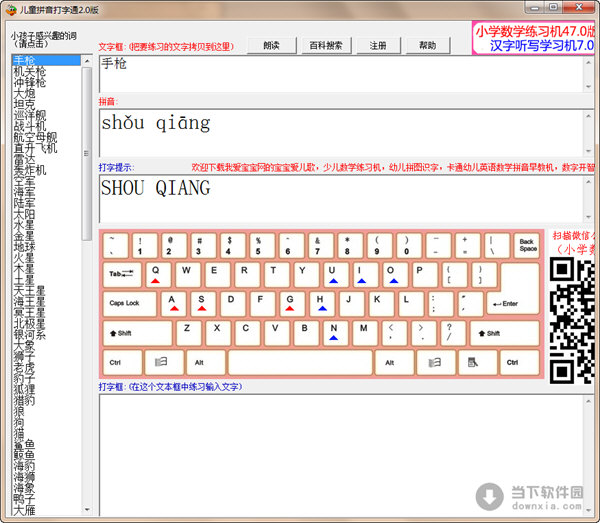This screenshot has height=523, width=600.
Task: Choose 太阳 from the word list
Action: pos(46,213)
